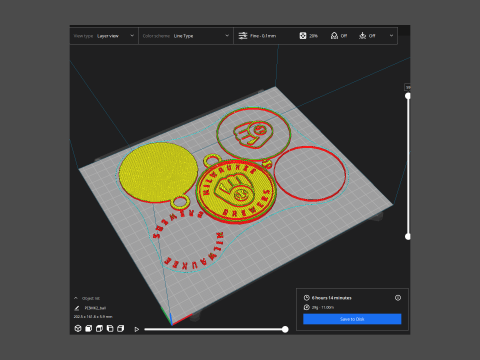Click the job file name text
480x360 pixels.
pyautogui.click(x=95, y=308)
